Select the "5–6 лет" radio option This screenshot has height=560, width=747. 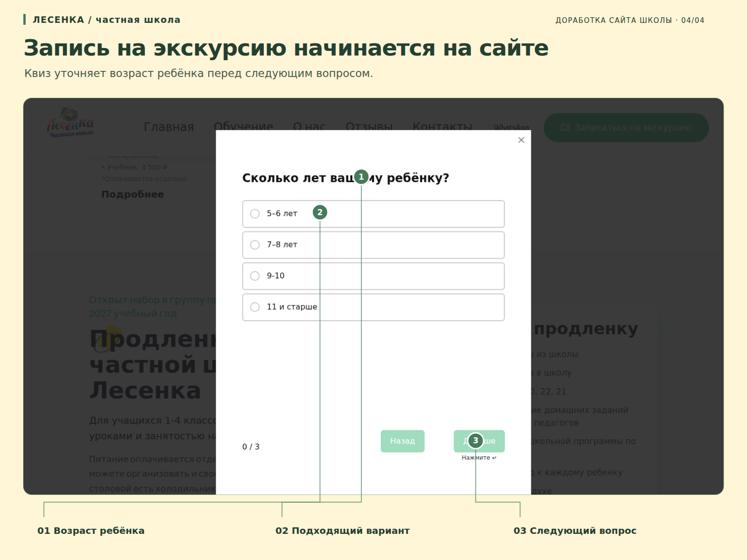(373, 214)
